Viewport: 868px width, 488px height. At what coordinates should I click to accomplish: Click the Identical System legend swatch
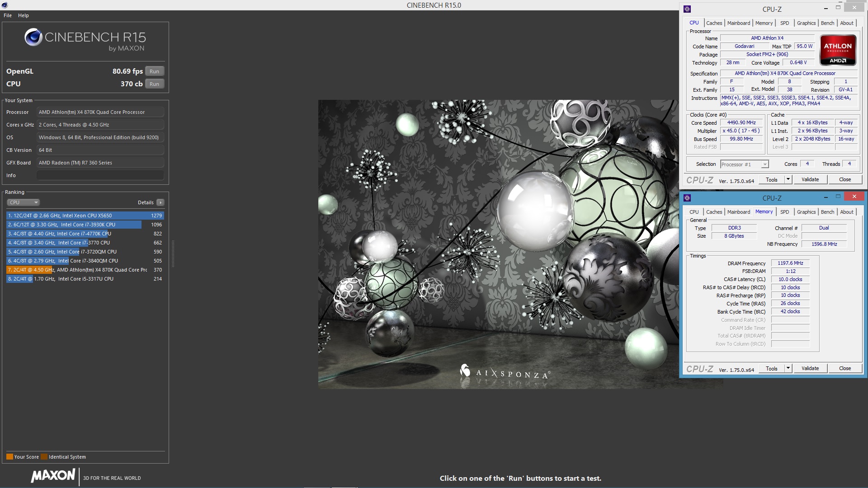(44, 457)
